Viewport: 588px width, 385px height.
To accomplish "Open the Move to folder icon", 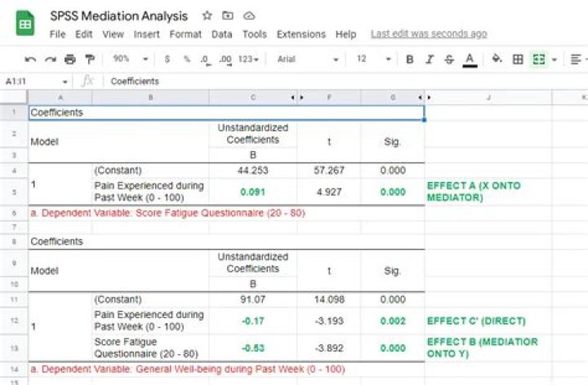I will (x=228, y=16).
